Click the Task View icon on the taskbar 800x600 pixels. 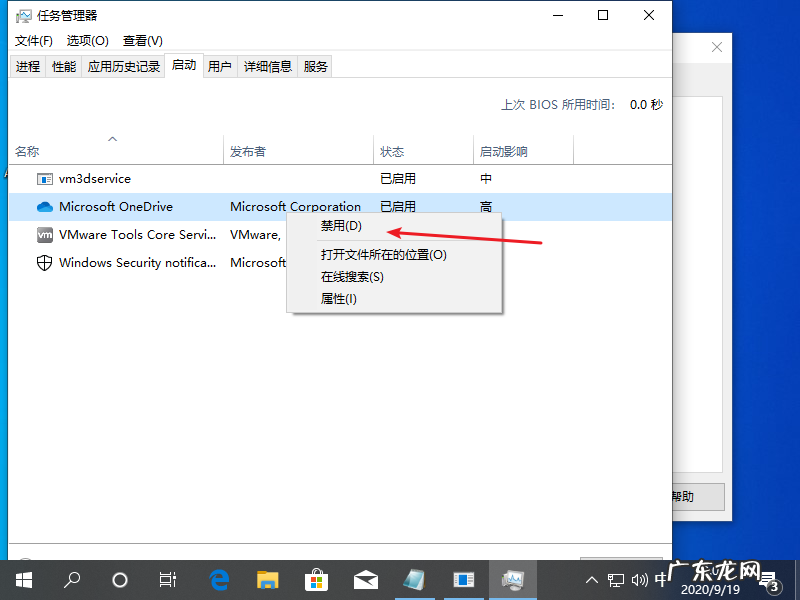click(x=167, y=579)
